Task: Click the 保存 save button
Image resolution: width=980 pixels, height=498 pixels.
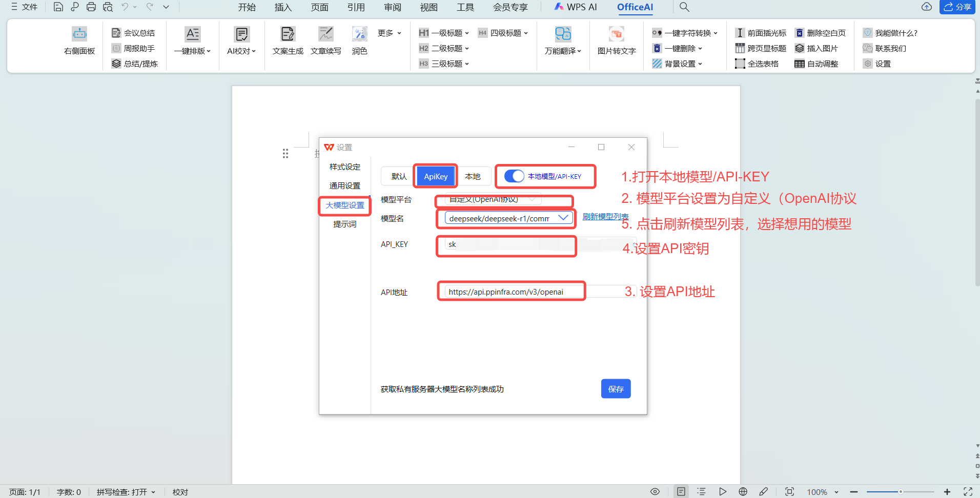Action: pyautogui.click(x=616, y=389)
